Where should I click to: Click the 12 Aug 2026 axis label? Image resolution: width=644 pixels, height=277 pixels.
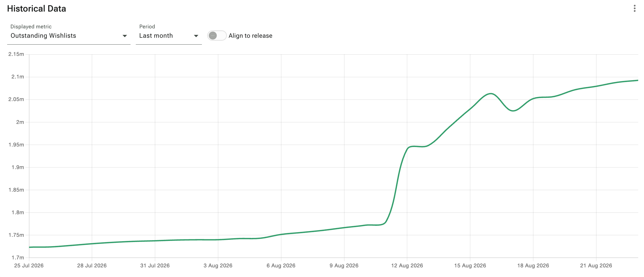[407, 266]
